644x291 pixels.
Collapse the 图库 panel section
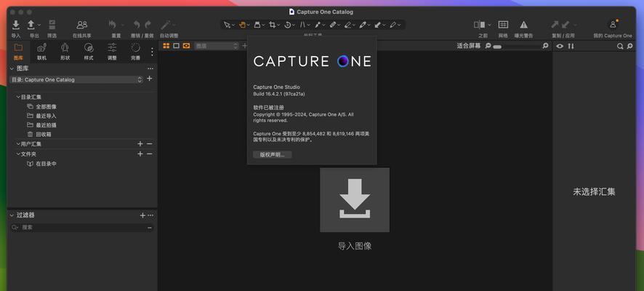tap(12, 68)
